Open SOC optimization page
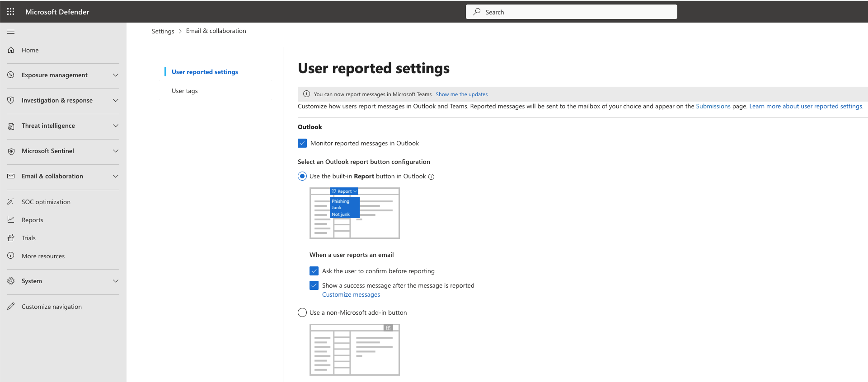868x382 pixels. coord(46,202)
